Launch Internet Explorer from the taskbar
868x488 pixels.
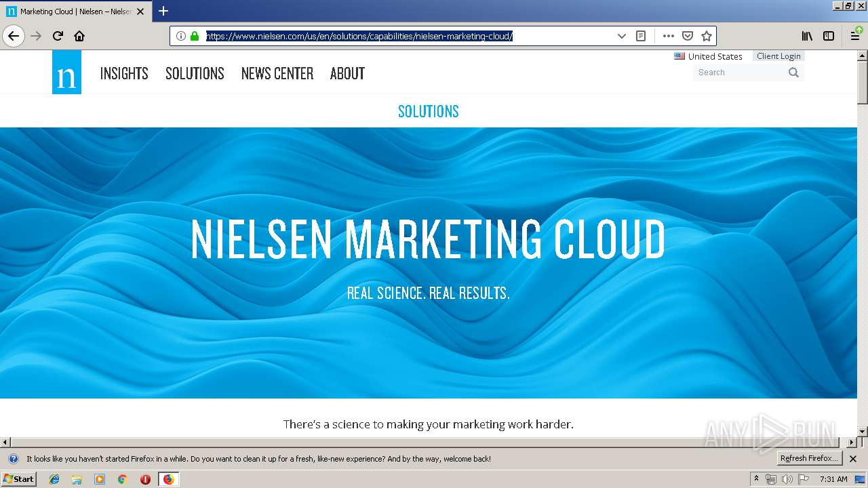pyautogui.click(x=54, y=479)
